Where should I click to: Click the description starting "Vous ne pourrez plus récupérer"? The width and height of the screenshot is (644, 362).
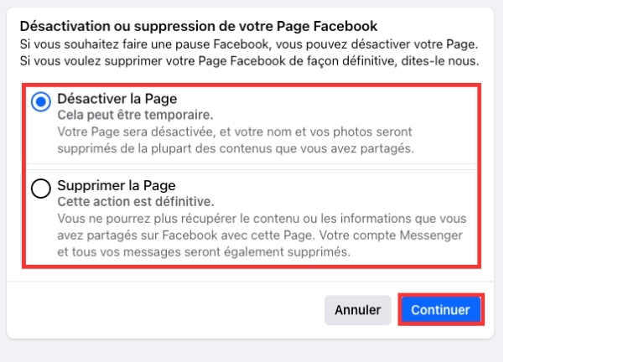[260, 220]
